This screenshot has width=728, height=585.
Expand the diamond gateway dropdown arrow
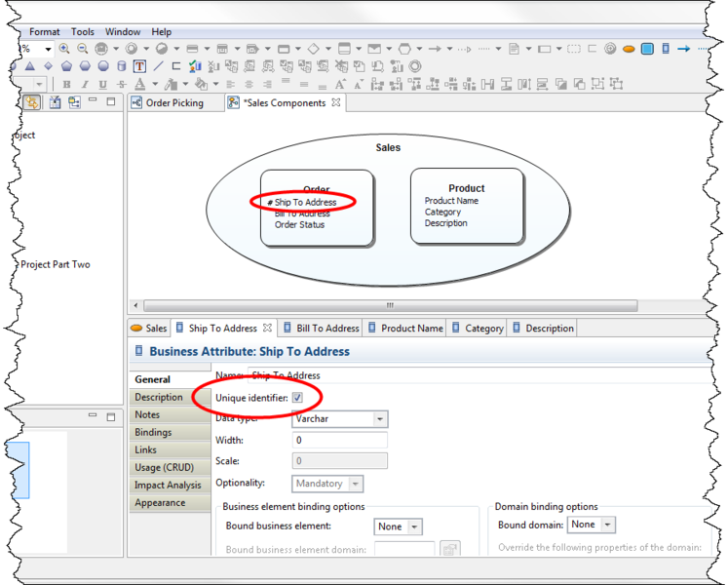coord(327,49)
